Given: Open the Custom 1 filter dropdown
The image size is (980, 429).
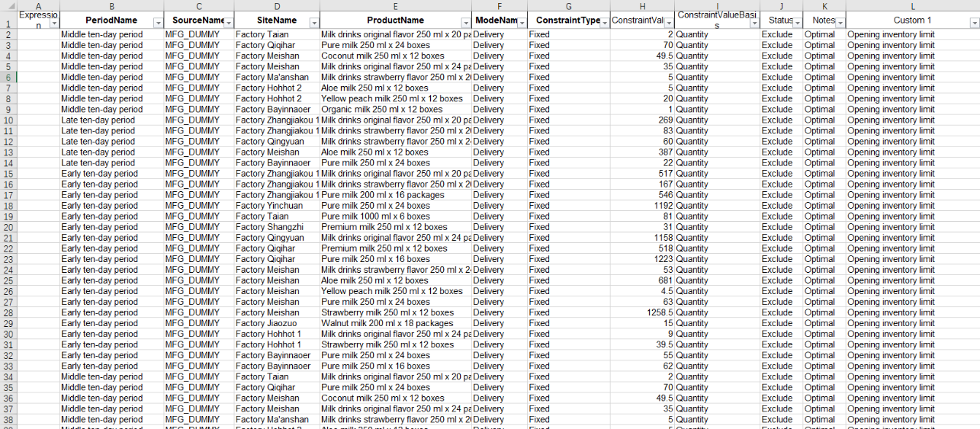Looking at the screenshot, I should click(974, 24).
